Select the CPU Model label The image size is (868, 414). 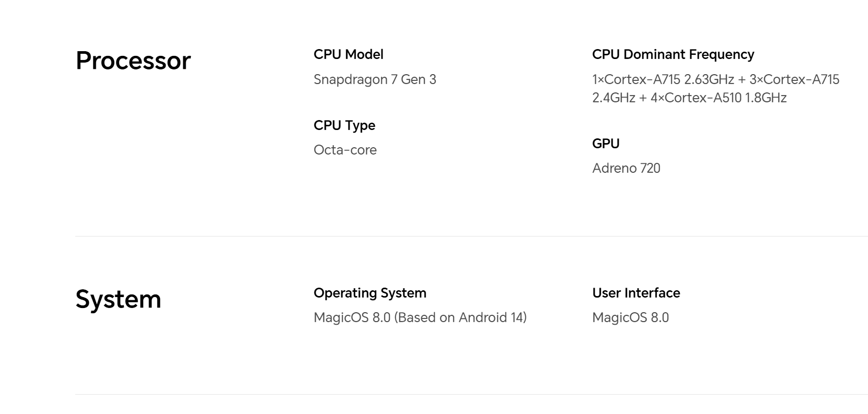coord(349,54)
